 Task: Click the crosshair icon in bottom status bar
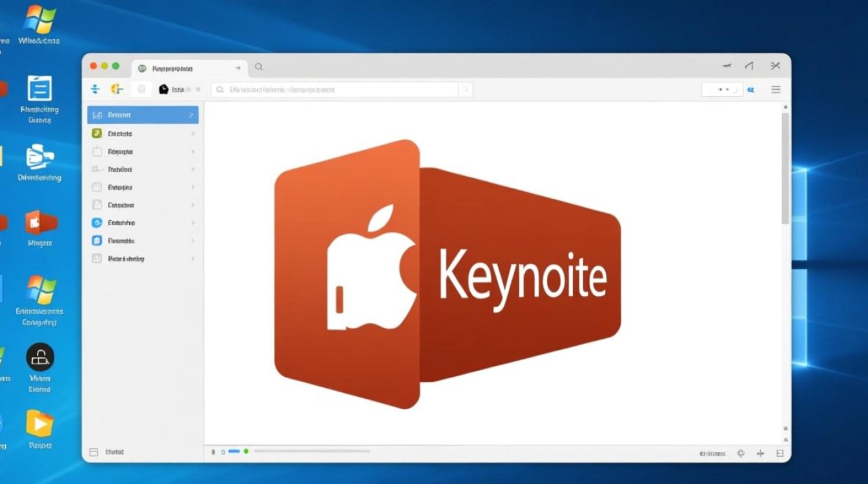click(x=741, y=454)
